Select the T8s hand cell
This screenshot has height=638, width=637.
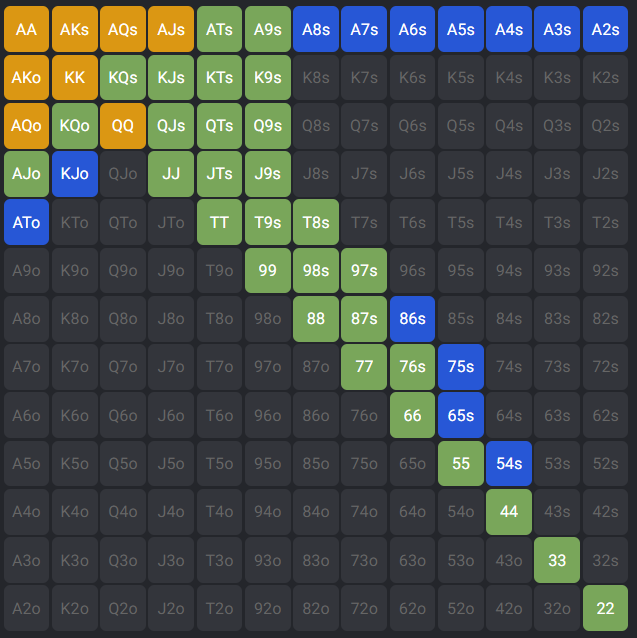tap(316, 222)
